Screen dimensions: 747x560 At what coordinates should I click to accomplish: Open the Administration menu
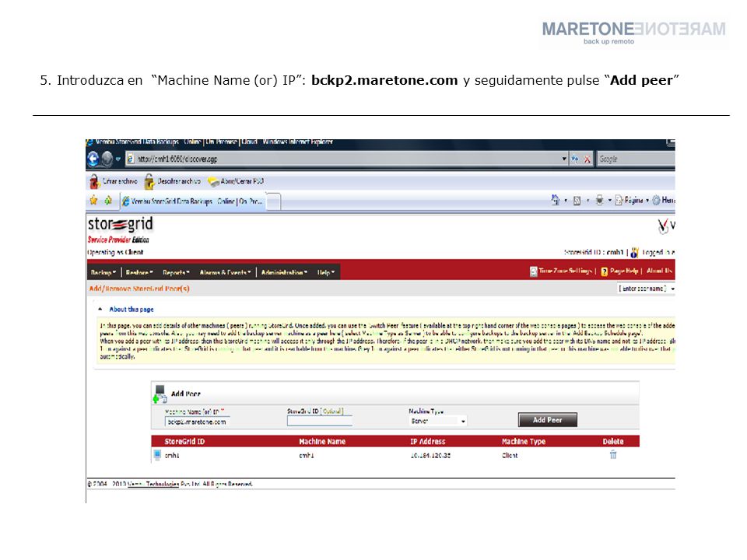tap(284, 272)
